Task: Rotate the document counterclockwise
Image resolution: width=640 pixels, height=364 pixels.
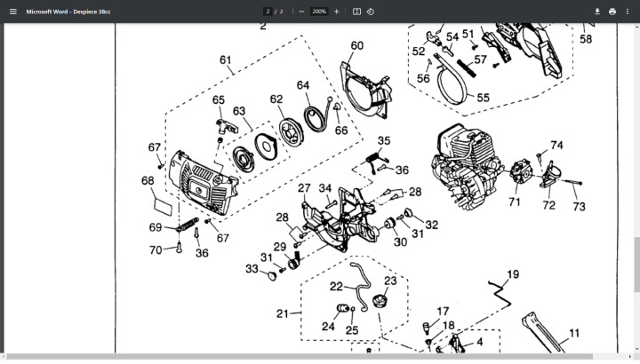Action: click(x=371, y=12)
